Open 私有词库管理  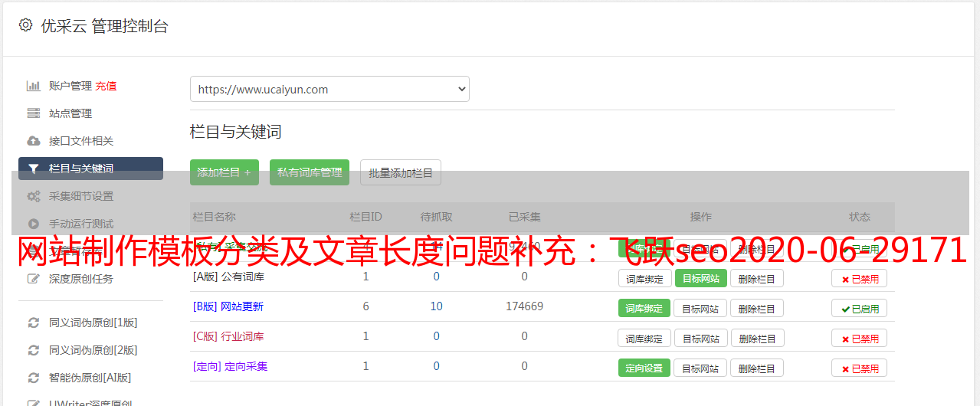click(310, 172)
